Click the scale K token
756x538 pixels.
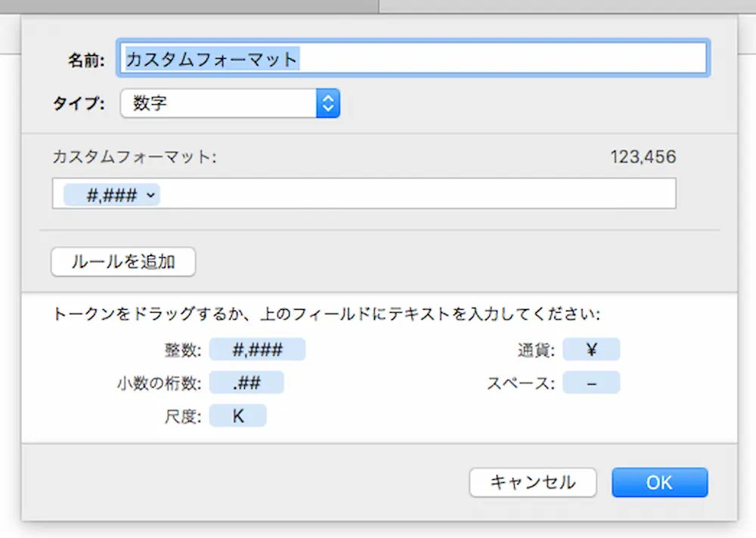(237, 416)
